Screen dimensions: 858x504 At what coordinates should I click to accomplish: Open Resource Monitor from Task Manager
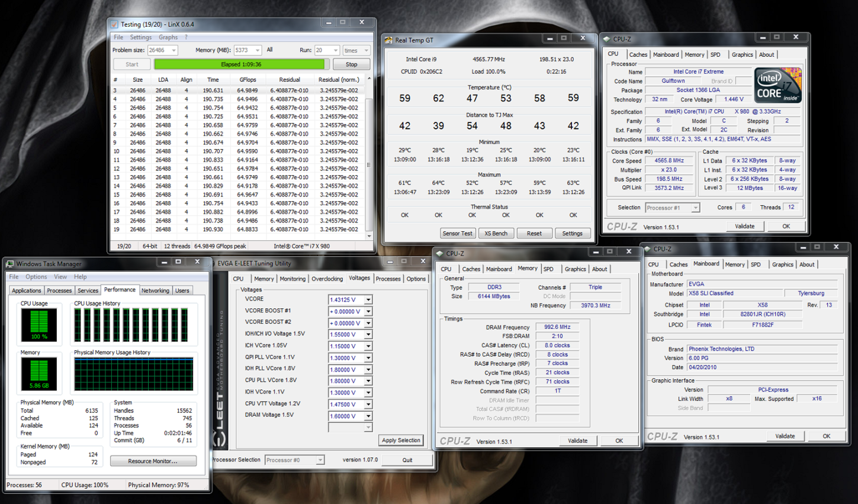click(153, 461)
